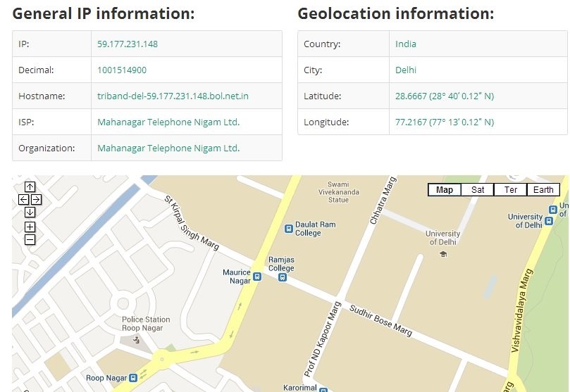Select the IP address 59.177.231.148
Screen dimensions: 570x392
pos(128,44)
